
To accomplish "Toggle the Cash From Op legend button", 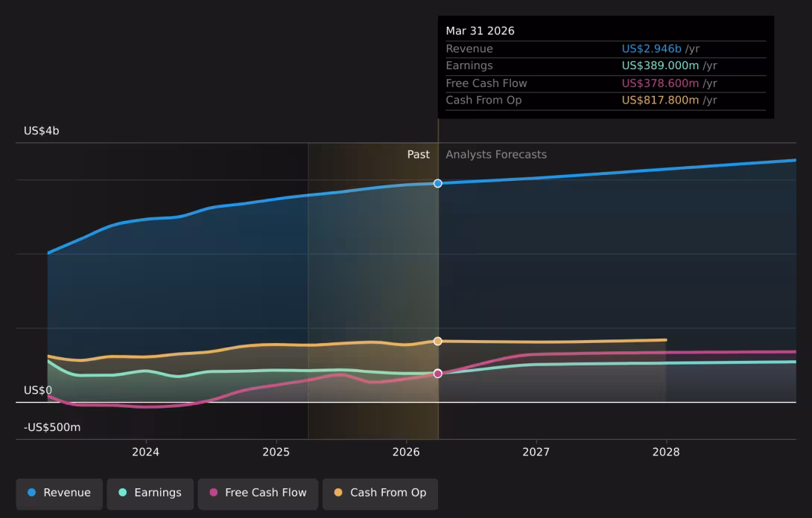I will click(x=380, y=493).
